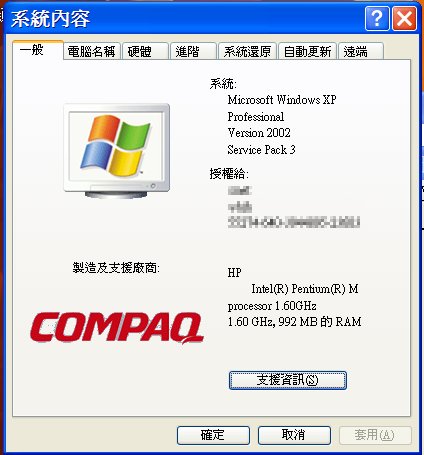The height and width of the screenshot is (455, 424).
Task: Go to the 系統還原 tab
Action: click(x=247, y=52)
